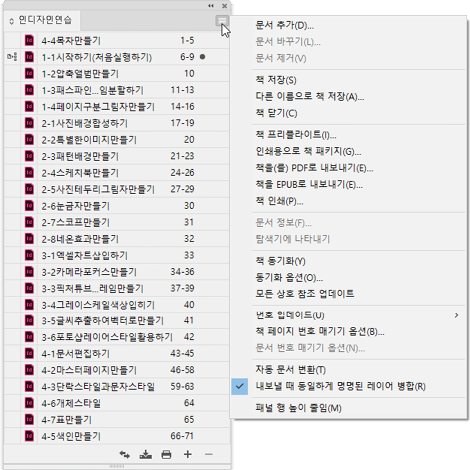470x470 pixels.
Task: Select document row 3-6포토샵레이어스타일활용하기
Action: pyautogui.click(x=117, y=337)
